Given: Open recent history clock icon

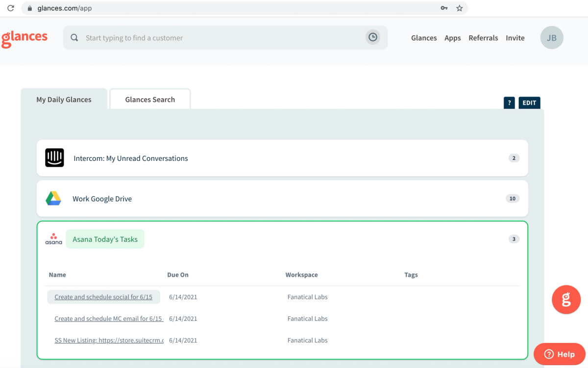Looking at the screenshot, I should pyautogui.click(x=373, y=37).
